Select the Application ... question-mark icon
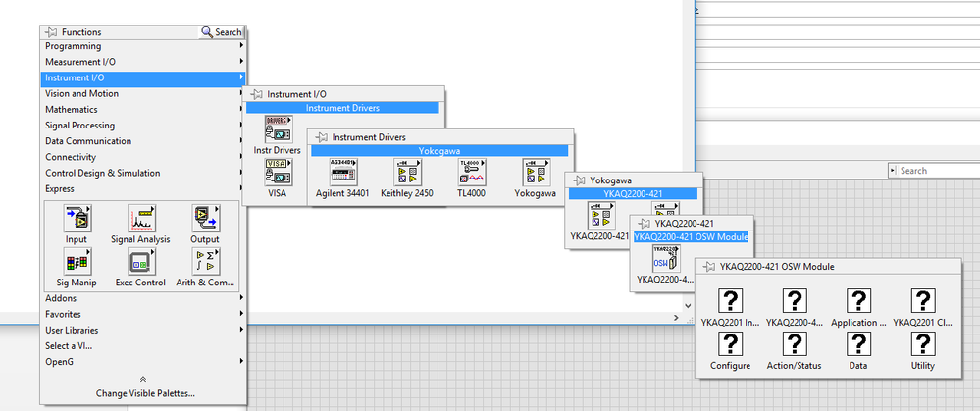This screenshot has height=411, width=980. [859, 301]
